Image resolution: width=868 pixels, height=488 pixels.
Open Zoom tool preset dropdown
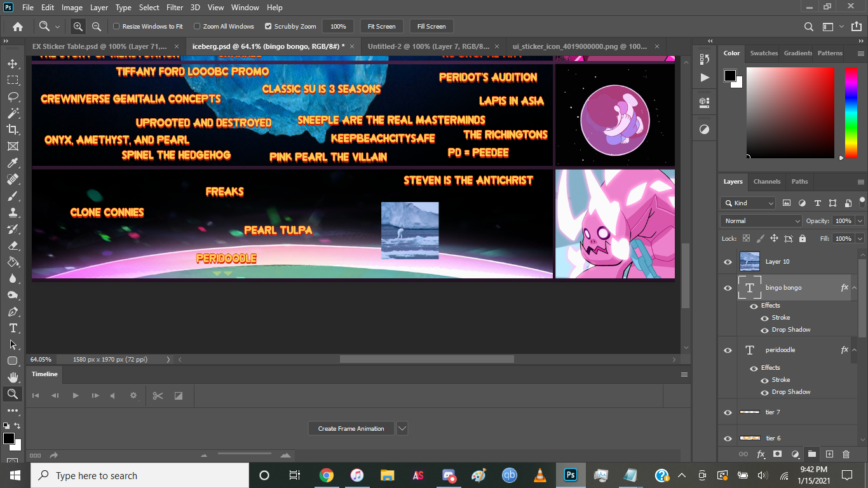click(58, 27)
